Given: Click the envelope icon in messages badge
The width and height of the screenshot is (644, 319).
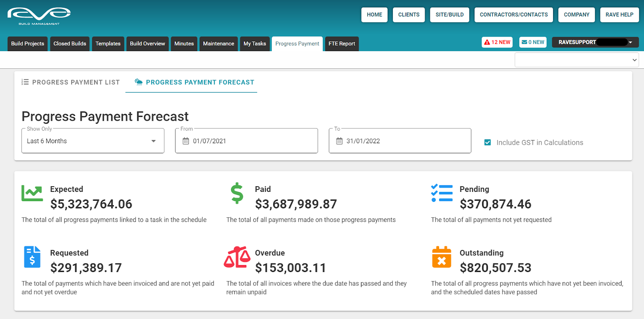Looking at the screenshot, I should pos(524,42).
